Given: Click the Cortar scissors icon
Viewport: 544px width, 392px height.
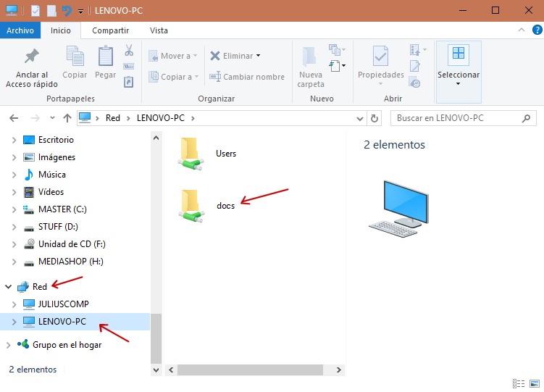Looking at the screenshot, I should click(x=129, y=50).
